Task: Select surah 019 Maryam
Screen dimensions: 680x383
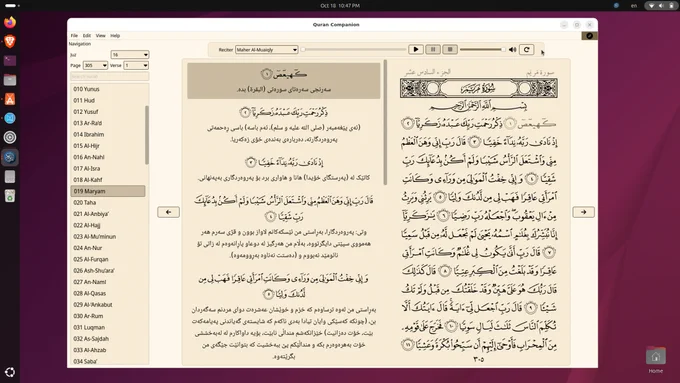Action: pyautogui.click(x=108, y=191)
